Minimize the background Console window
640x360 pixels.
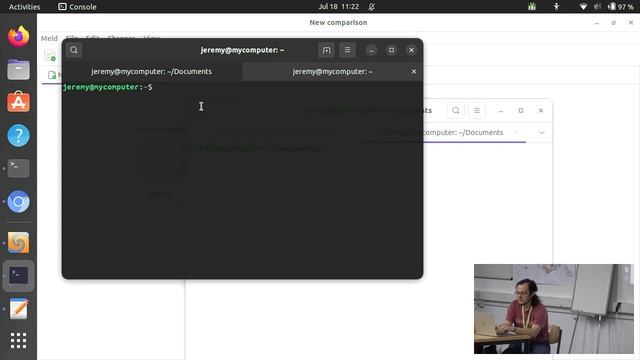point(500,111)
